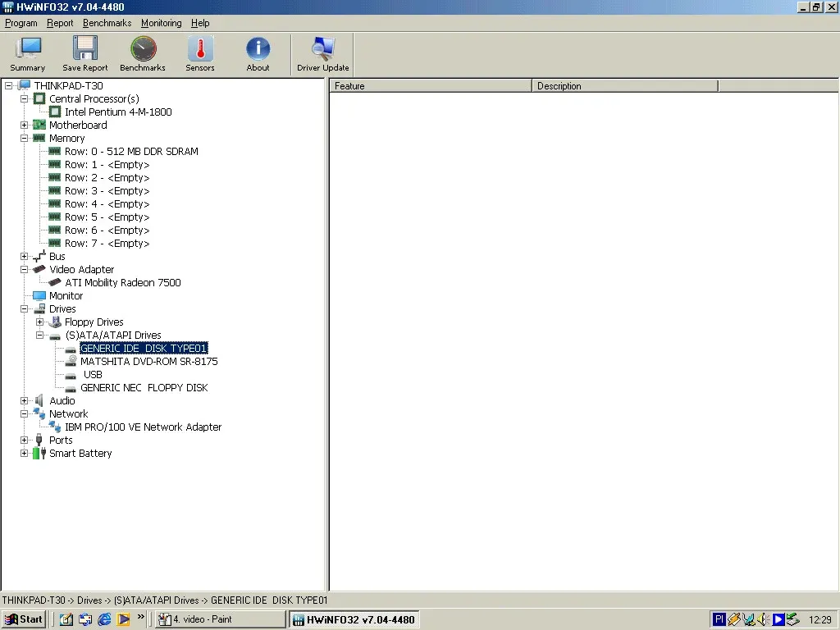Expand the Floppy Drives node
Viewport: 840px width, 630px height.
pos(39,322)
